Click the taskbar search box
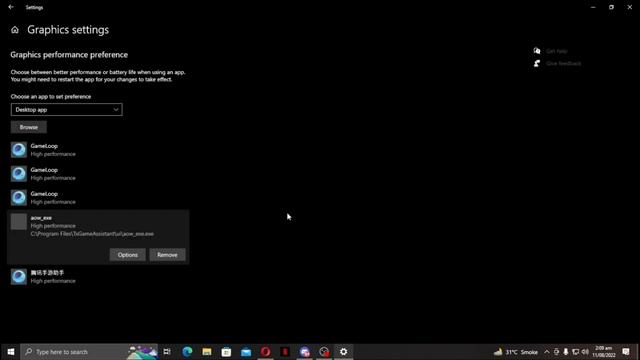Screen dimensions: 640x360 [x=89, y=351]
